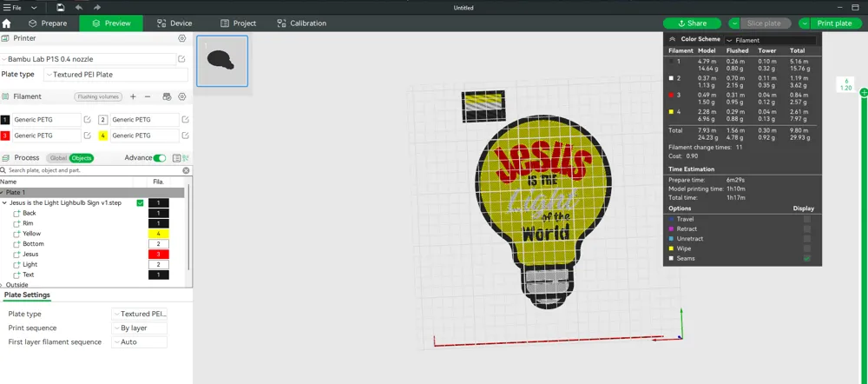The height and width of the screenshot is (384, 868).
Task: Select the Light part in tree
Action: [x=30, y=264]
